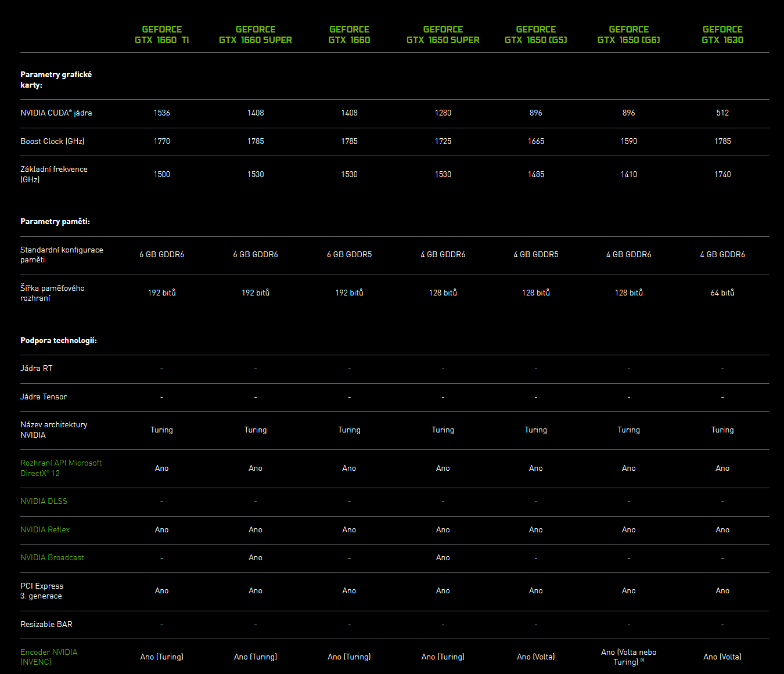Viewport: 784px width, 674px height.
Task: Click the GeForce GTX 1650 (G6) header
Action: click(629, 35)
